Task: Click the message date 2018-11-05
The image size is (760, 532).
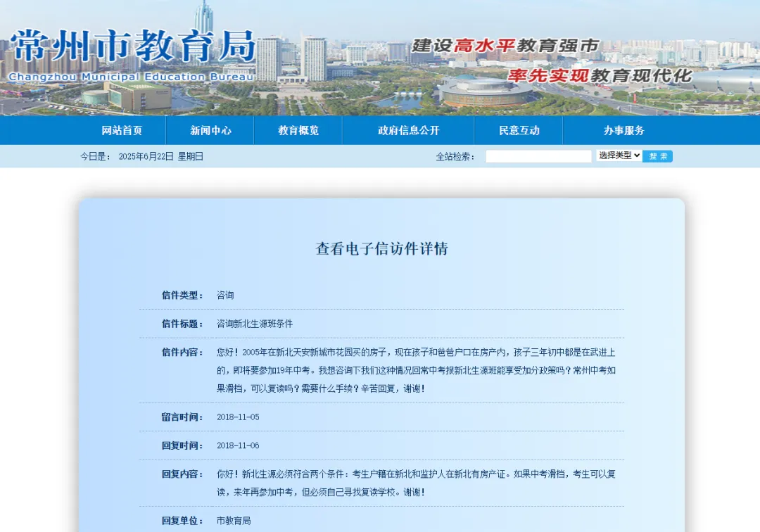Action: click(238, 417)
